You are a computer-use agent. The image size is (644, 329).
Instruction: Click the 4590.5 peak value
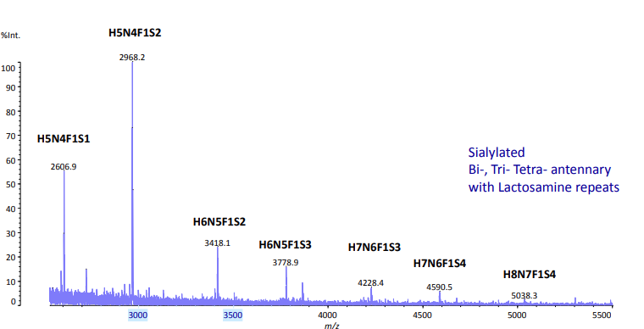point(439,287)
